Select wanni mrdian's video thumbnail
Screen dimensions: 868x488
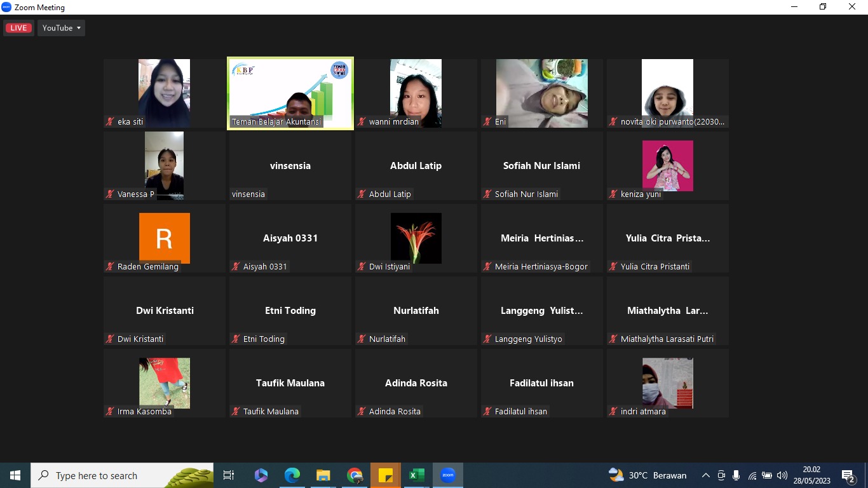pyautogui.click(x=416, y=92)
